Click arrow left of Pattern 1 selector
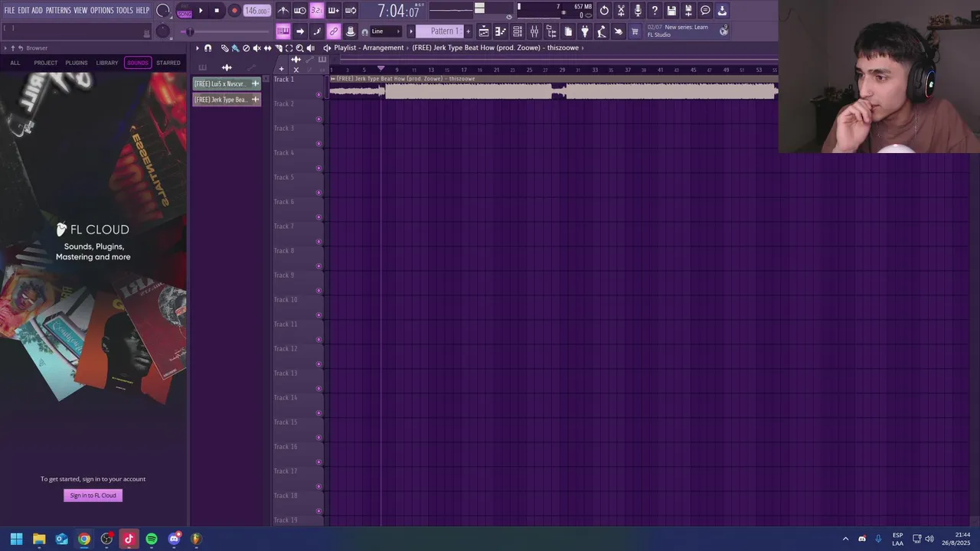980x551 pixels. pos(411,31)
